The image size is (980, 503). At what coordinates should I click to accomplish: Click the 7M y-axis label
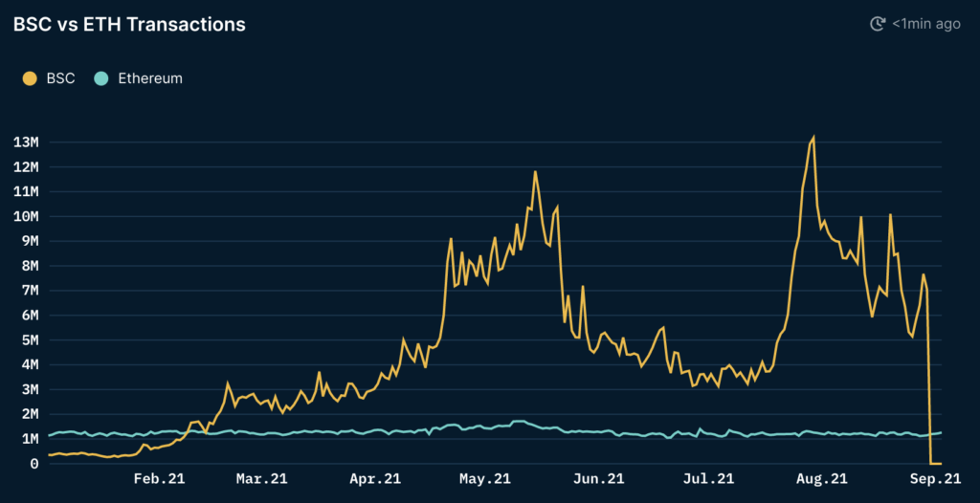click(x=29, y=291)
